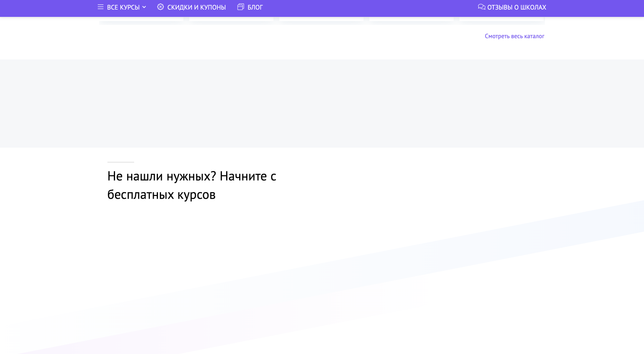Select the fifth course card's bottom edge
644x354 pixels.
(x=501, y=19)
